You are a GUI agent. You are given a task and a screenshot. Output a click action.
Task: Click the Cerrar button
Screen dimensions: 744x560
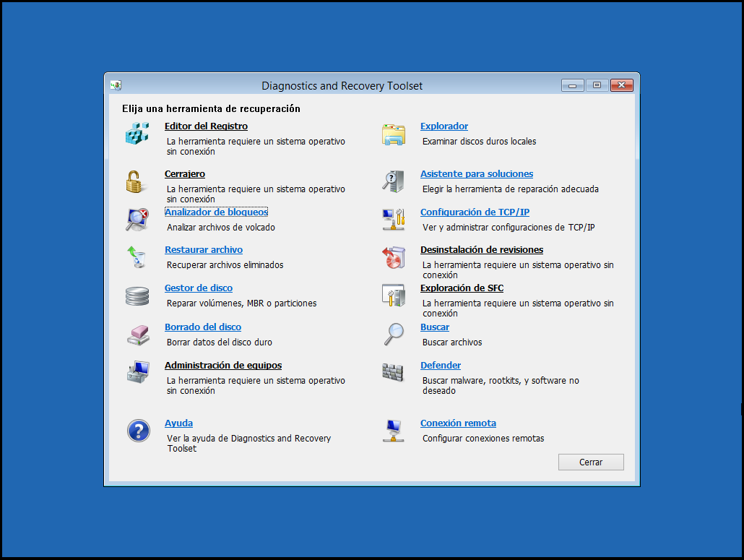pos(591,462)
